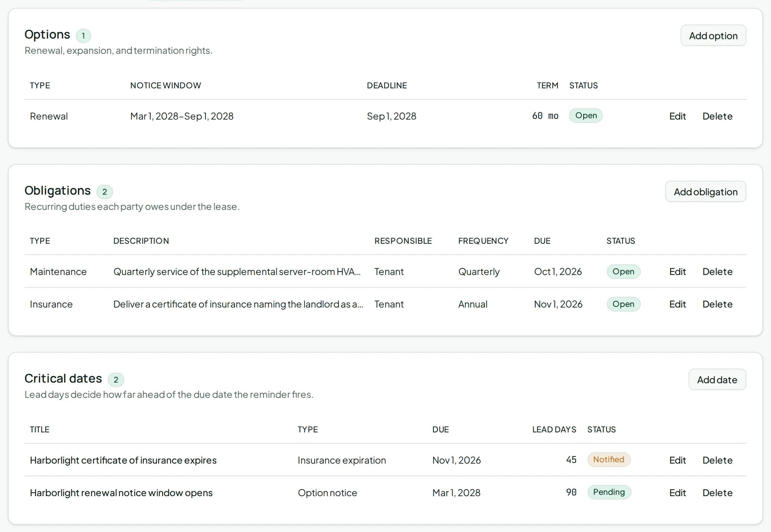
Task: Select the Obligations count badge
Action: click(x=104, y=192)
